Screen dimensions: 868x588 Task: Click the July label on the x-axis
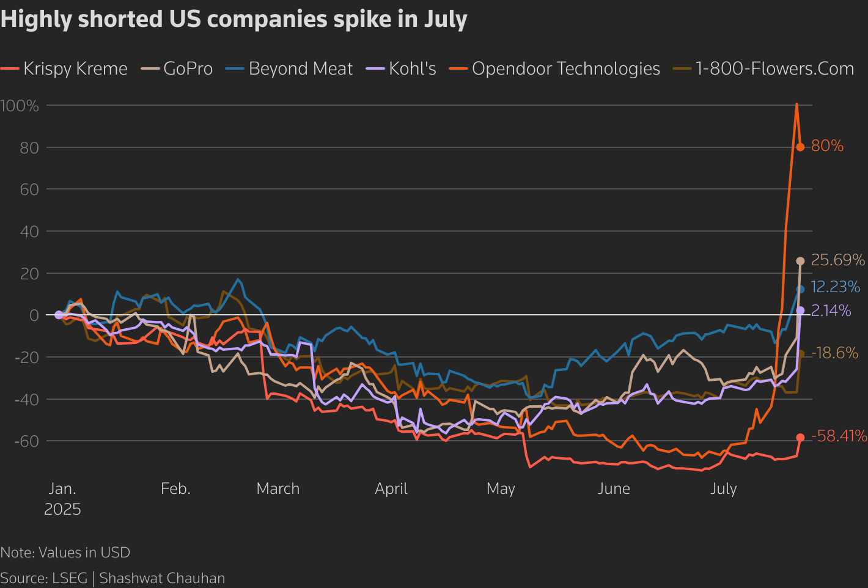(x=724, y=489)
